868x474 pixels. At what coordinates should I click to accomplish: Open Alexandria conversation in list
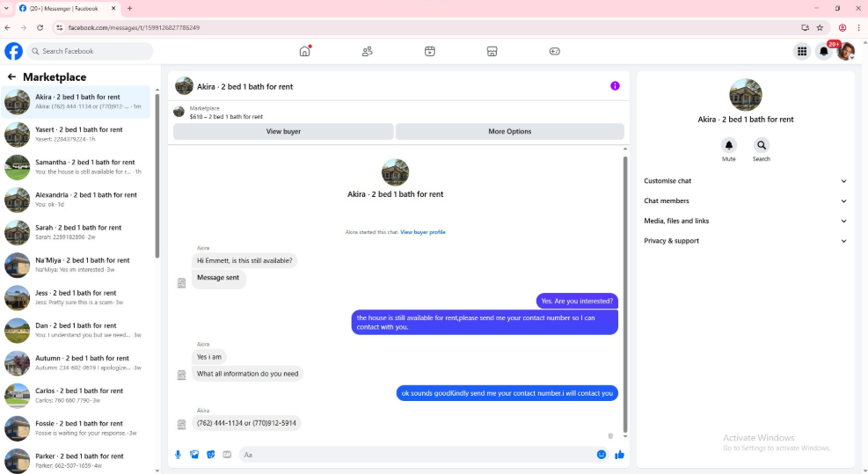click(76, 200)
